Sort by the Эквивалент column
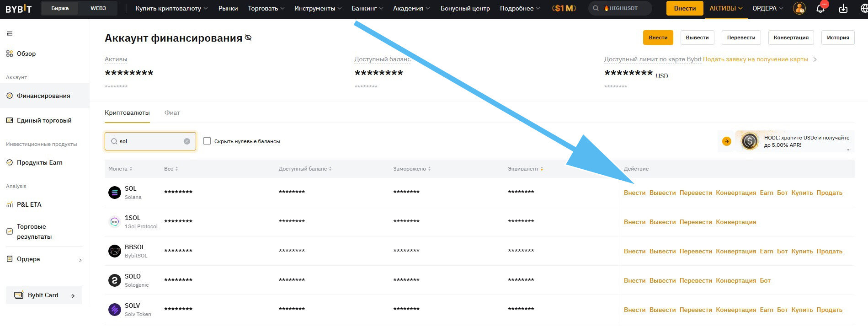The width and height of the screenshot is (868, 327). [x=525, y=169]
